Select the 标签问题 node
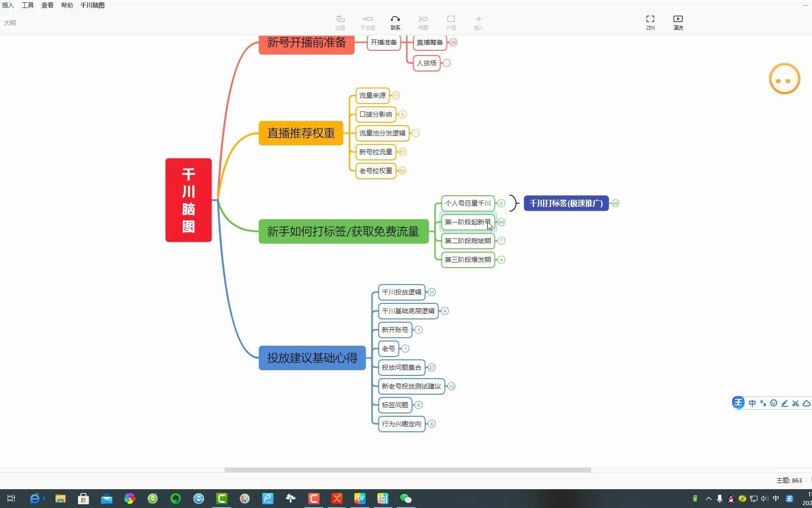812x508 pixels. (395, 405)
